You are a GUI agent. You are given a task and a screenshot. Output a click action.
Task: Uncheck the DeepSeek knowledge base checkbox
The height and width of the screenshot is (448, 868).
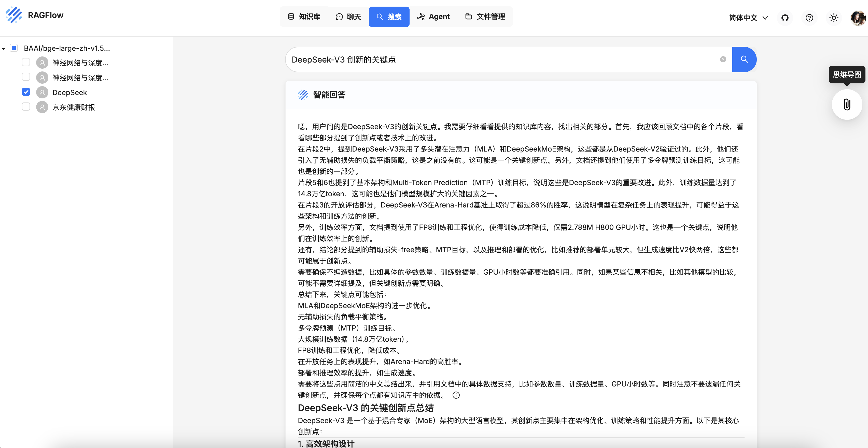[26, 92]
